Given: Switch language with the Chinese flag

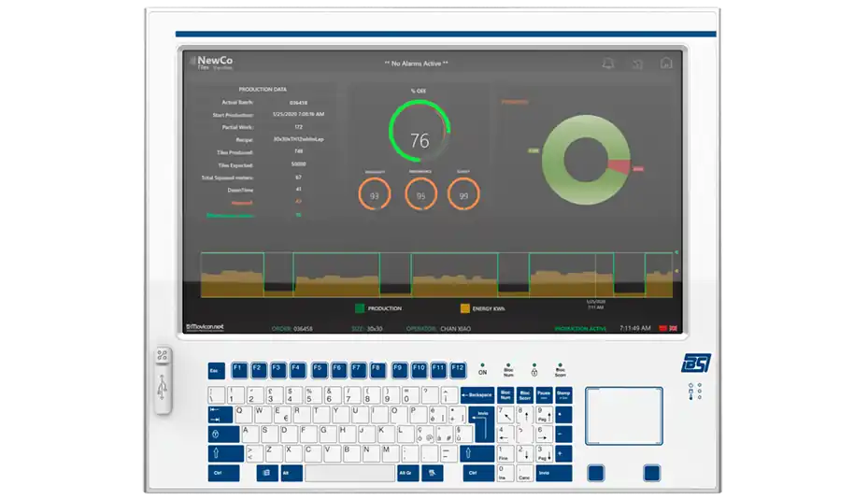Looking at the screenshot, I should pos(663,328).
